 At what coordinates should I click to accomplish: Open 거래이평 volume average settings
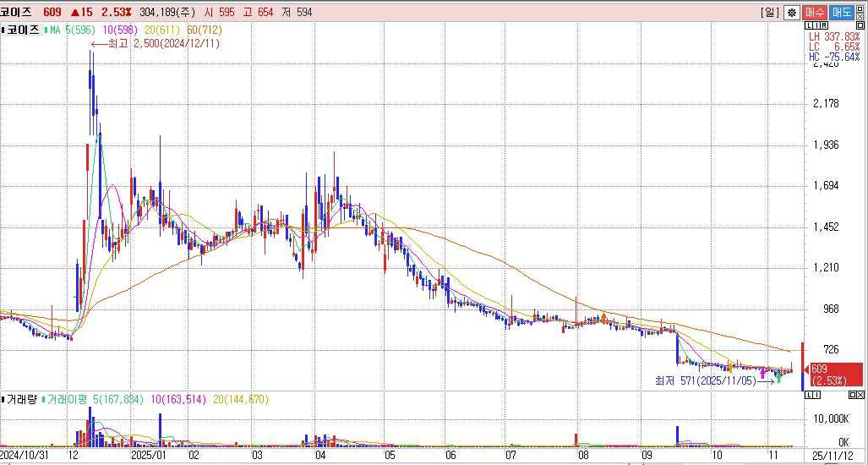69,399
